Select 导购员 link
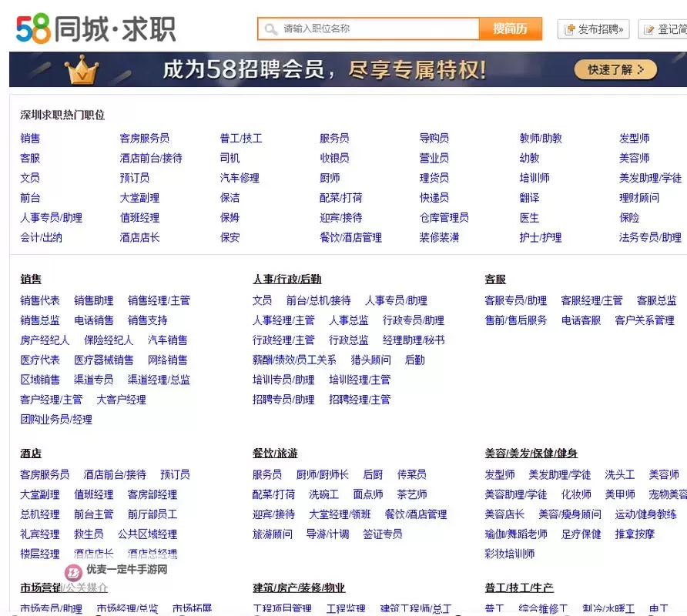This screenshot has width=687, height=616. (x=434, y=139)
